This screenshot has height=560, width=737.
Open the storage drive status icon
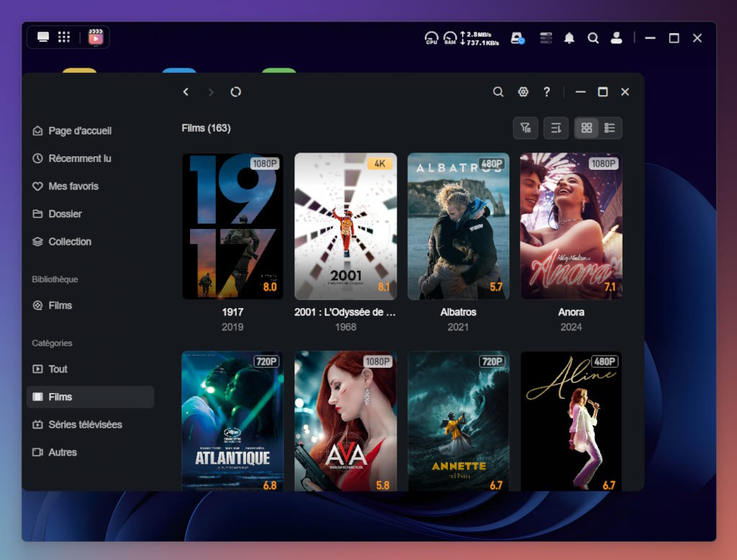coord(517,38)
